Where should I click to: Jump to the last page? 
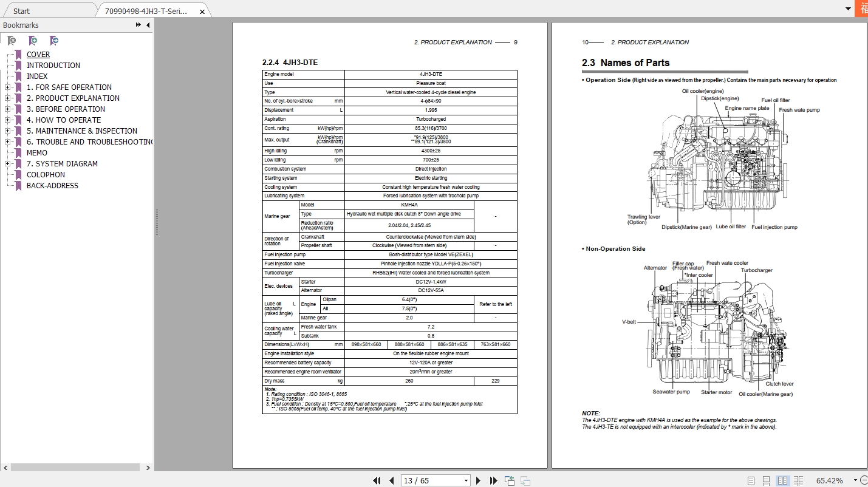click(493, 480)
